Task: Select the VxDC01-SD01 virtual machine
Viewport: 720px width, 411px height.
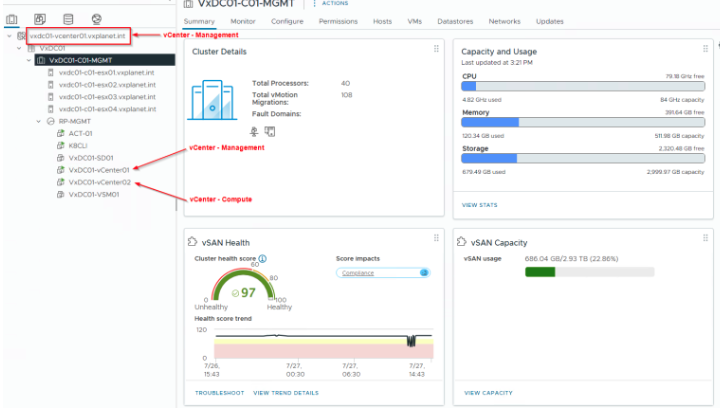Action: (x=91, y=158)
